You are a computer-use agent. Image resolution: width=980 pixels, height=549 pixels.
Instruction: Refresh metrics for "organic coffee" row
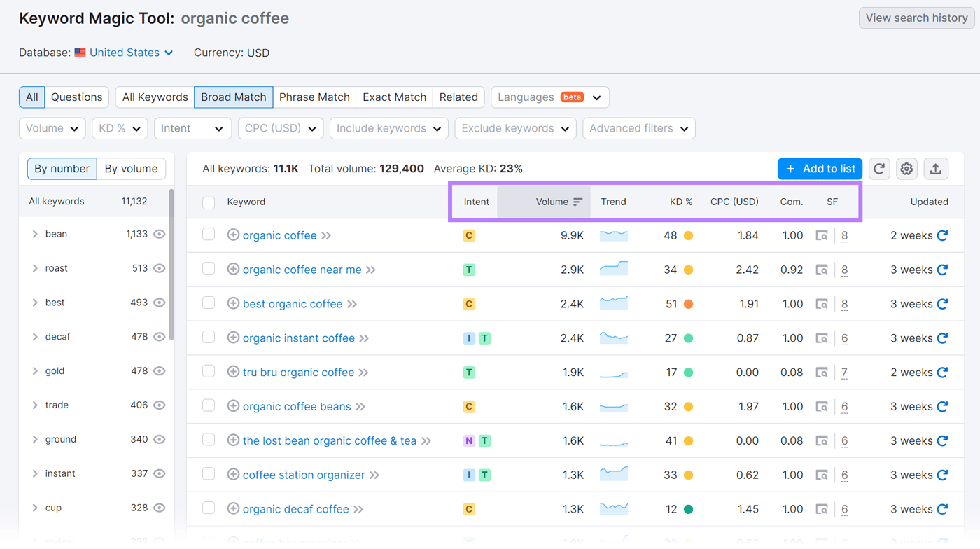pyautogui.click(x=943, y=235)
